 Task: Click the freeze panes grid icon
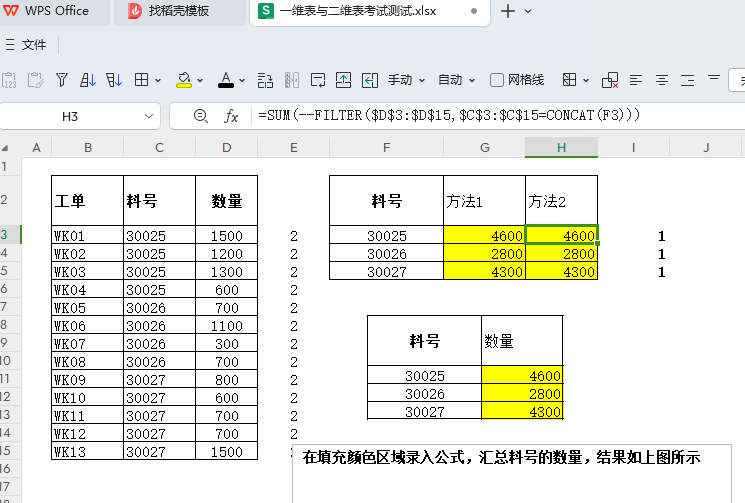pos(569,80)
